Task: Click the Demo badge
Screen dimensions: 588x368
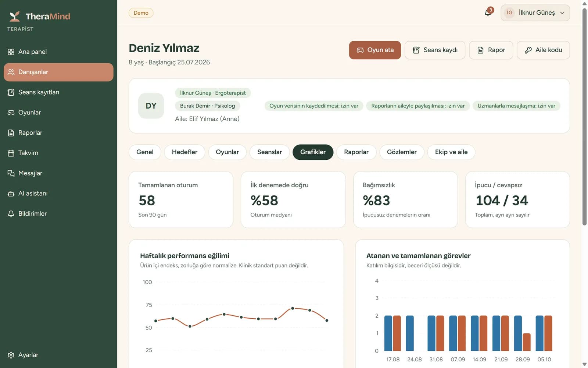Action: [x=141, y=13]
